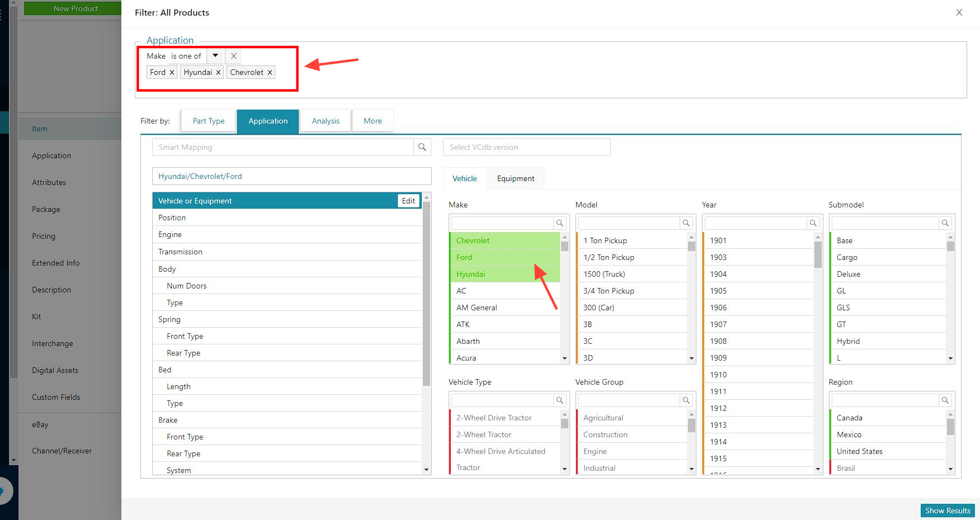Open the 'is one of' operator dropdown
This screenshot has width=980, height=520.
[x=215, y=56]
